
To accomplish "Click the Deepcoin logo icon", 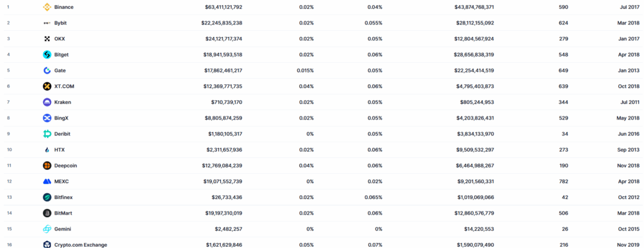I will [47, 166].
